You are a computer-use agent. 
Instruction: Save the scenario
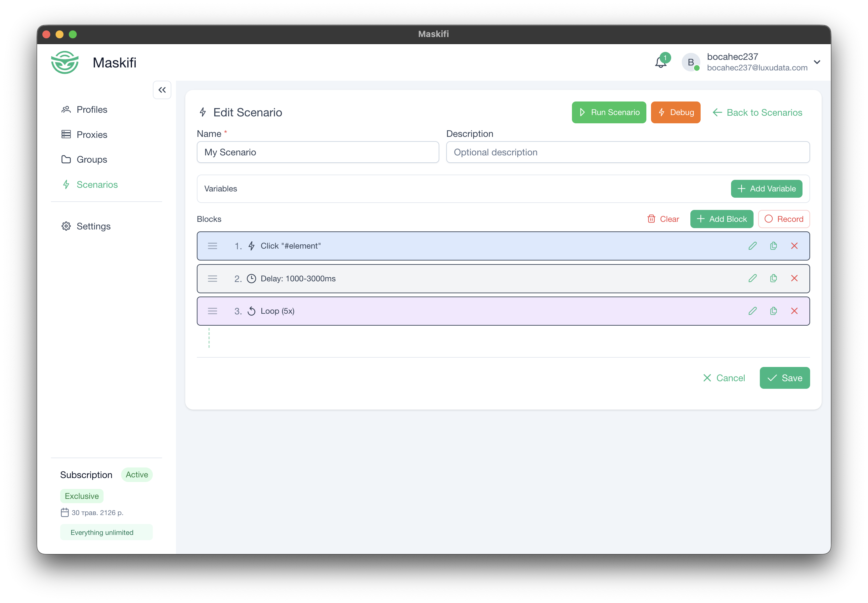click(784, 378)
